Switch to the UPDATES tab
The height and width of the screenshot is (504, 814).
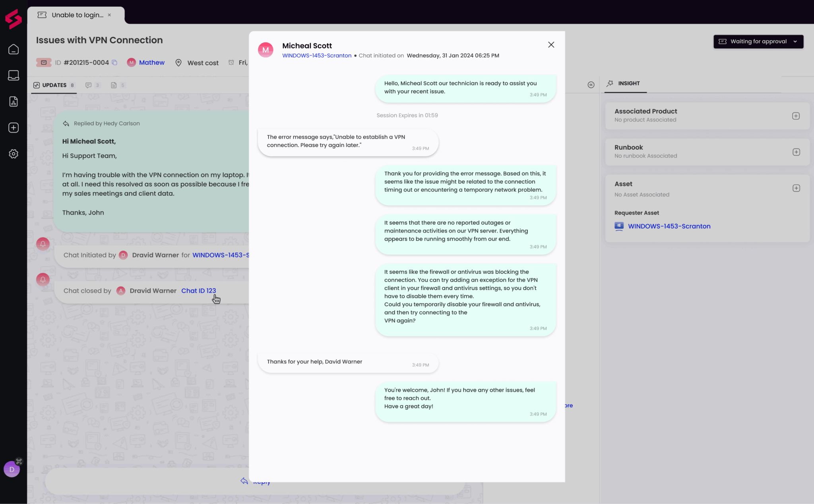pos(54,85)
